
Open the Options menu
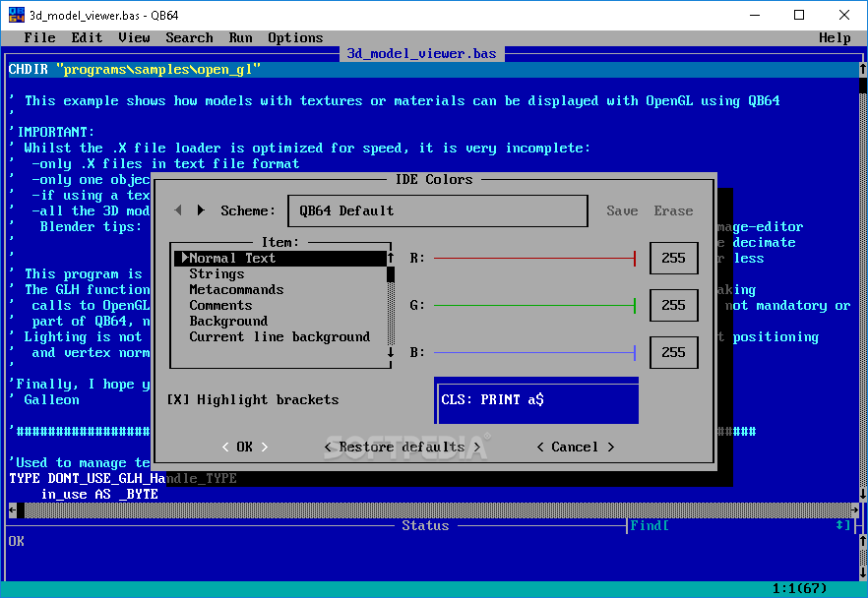point(295,37)
